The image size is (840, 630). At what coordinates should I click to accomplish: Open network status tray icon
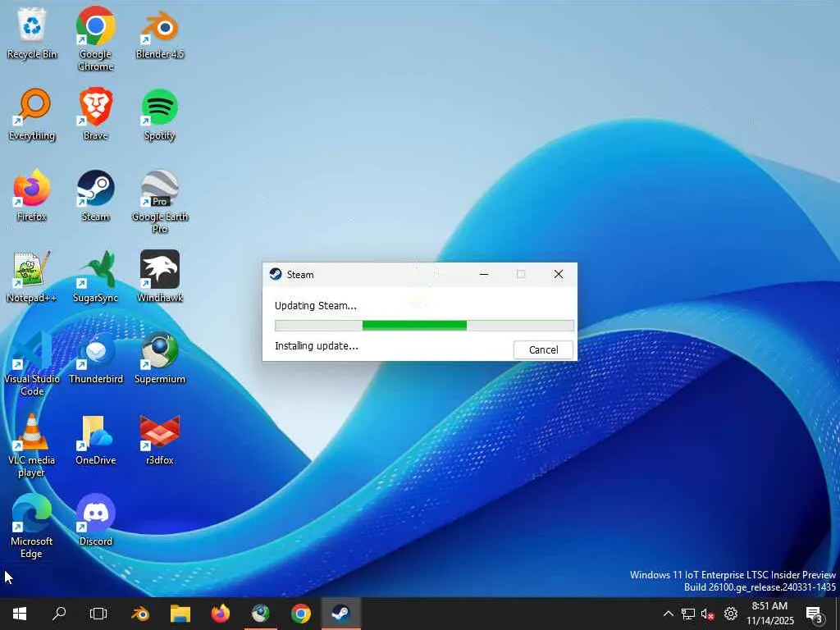[688, 614]
